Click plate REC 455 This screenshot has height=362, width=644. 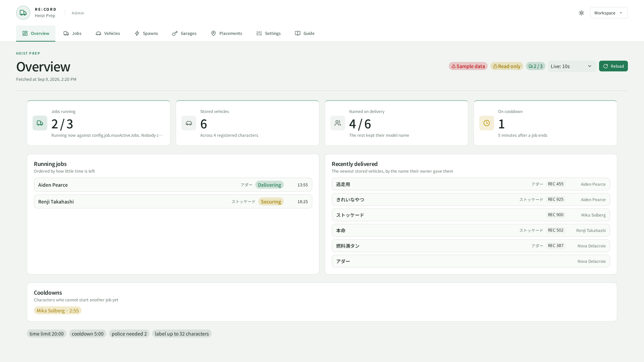pos(555,184)
